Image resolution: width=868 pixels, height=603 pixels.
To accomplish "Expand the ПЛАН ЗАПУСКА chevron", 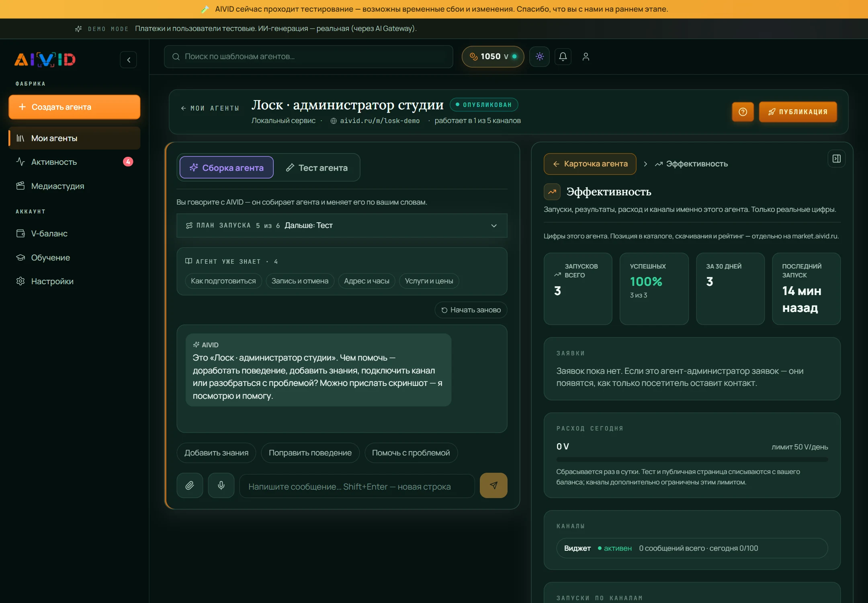I will 494,226.
